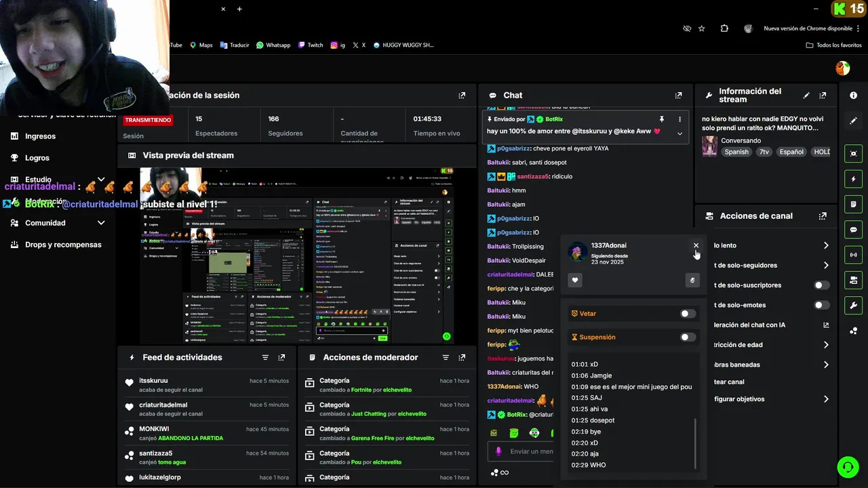Open the chat de solo-seguidores arrow
This screenshot has width=868, height=488.
[826, 266]
